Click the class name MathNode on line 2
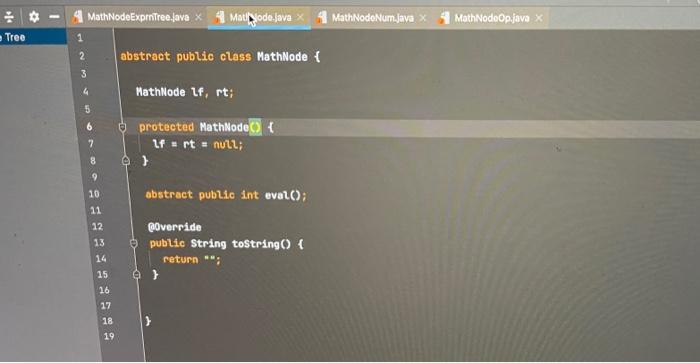 282,57
